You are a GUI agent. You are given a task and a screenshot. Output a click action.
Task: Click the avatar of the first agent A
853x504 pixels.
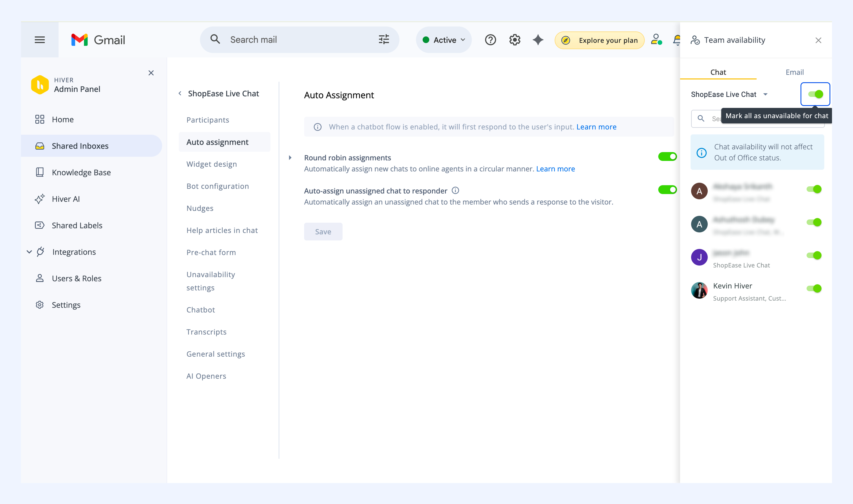[699, 191]
